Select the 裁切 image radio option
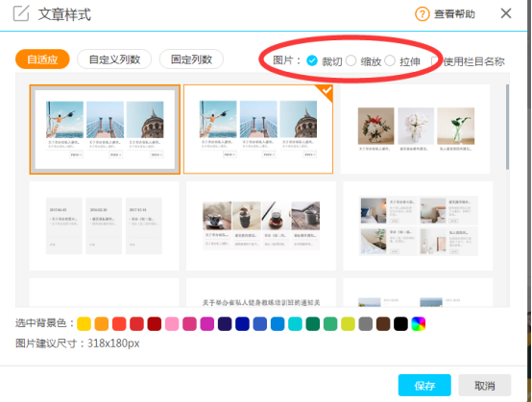532x402 pixels. (x=312, y=60)
